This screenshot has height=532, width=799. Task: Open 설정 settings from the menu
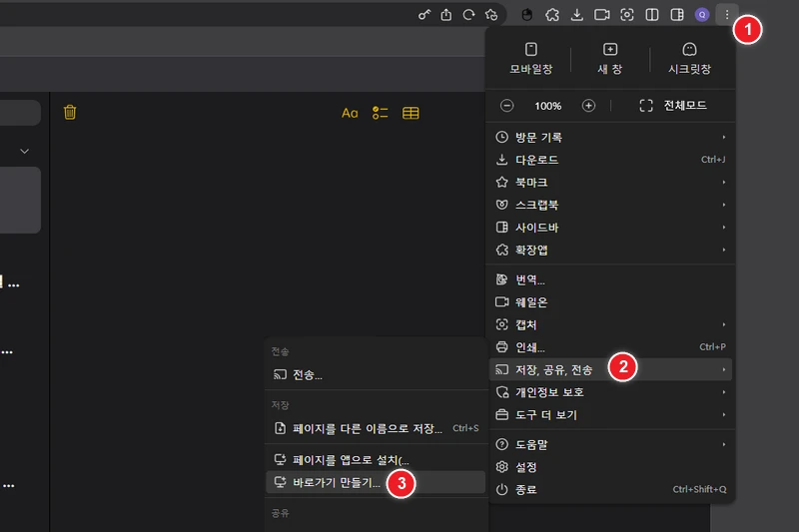(x=610, y=467)
